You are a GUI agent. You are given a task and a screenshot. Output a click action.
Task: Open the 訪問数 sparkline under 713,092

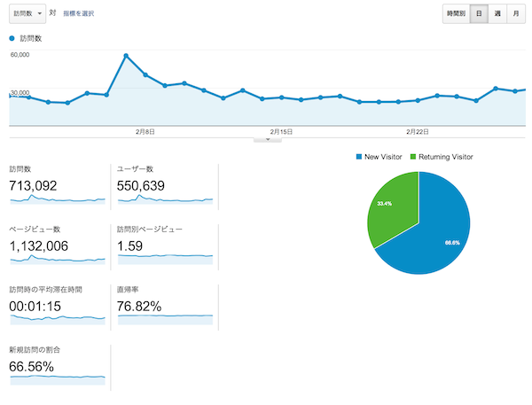[x=58, y=199]
